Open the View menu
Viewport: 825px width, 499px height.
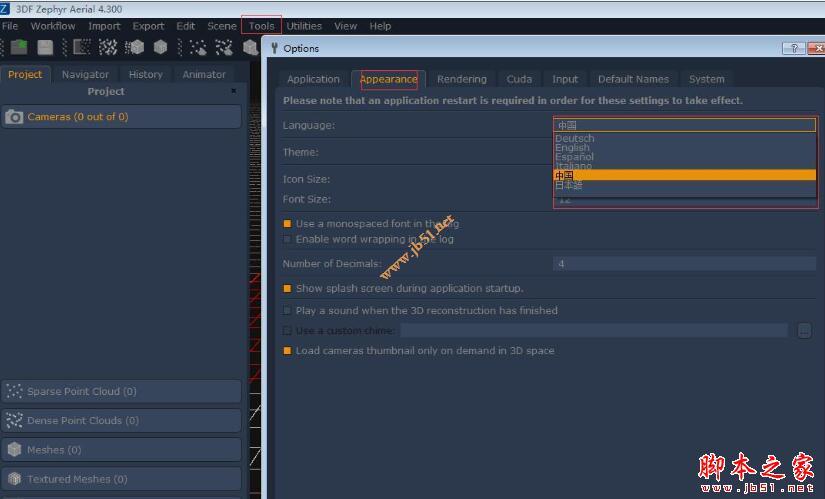click(346, 26)
